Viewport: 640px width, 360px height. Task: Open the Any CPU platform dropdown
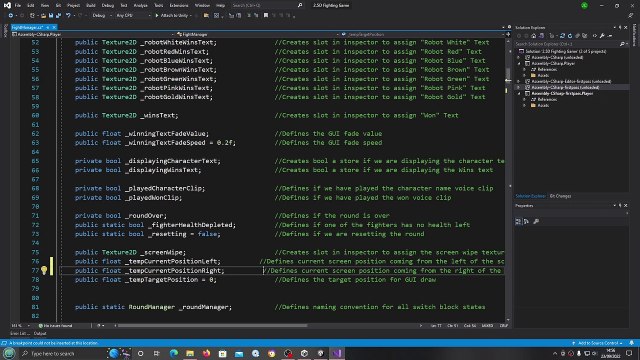(x=133, y=16)
